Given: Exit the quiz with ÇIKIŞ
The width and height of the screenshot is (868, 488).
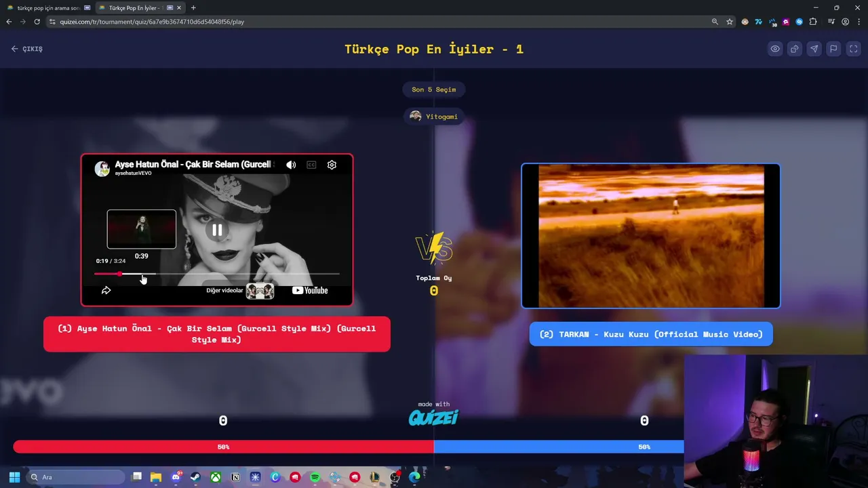Looking at the screenshot, I should pyautogui.click(x=27, y=49).
